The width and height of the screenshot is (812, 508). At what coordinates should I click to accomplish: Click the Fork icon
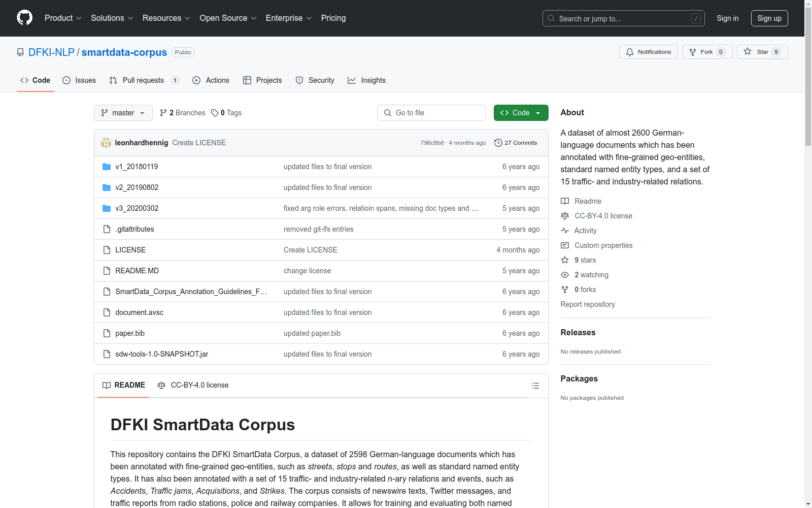coord(693,52)
